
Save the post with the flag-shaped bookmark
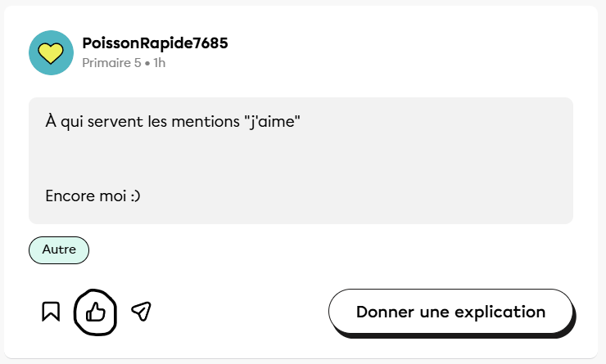[x=51, y=312]
